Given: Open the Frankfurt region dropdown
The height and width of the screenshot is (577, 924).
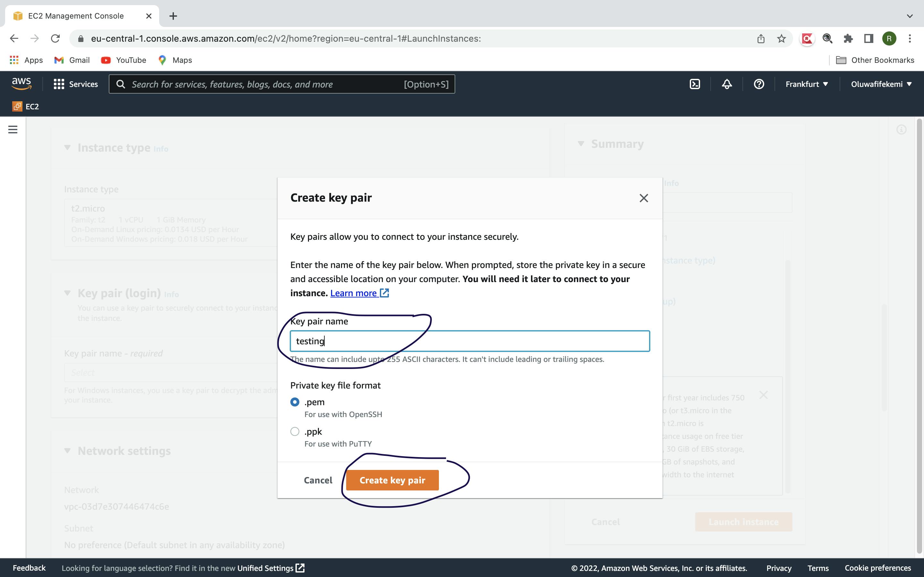Looking at the screenshot, I should tap(806, 84).
